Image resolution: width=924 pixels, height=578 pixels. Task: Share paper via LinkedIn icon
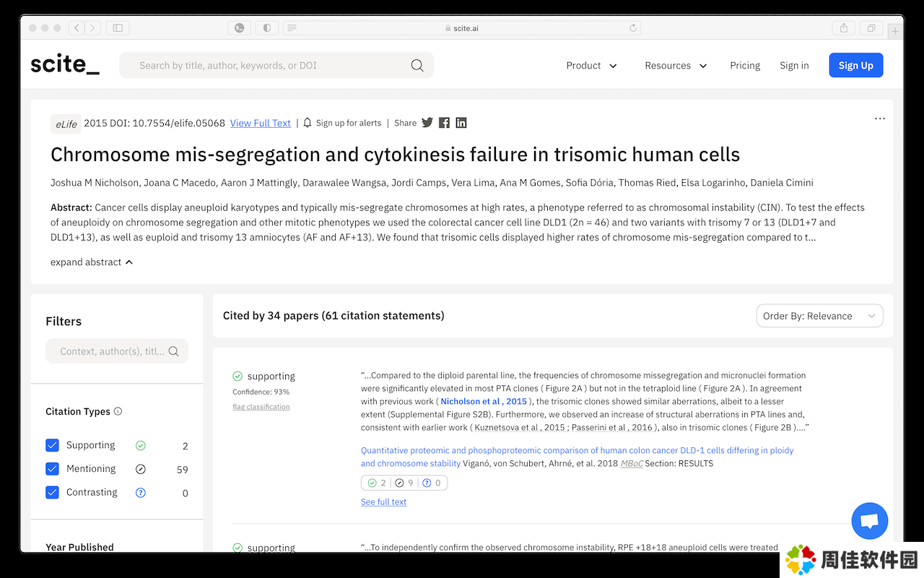(x=461, y=123)
